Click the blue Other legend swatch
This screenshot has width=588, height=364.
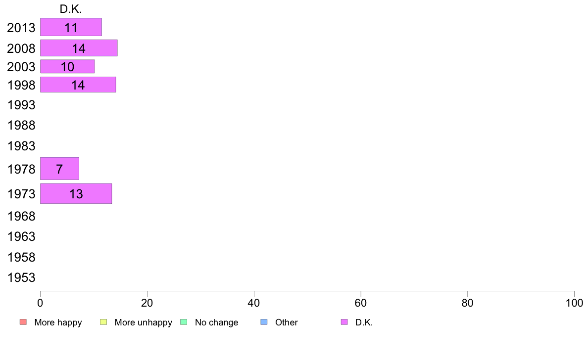[264, 322]
